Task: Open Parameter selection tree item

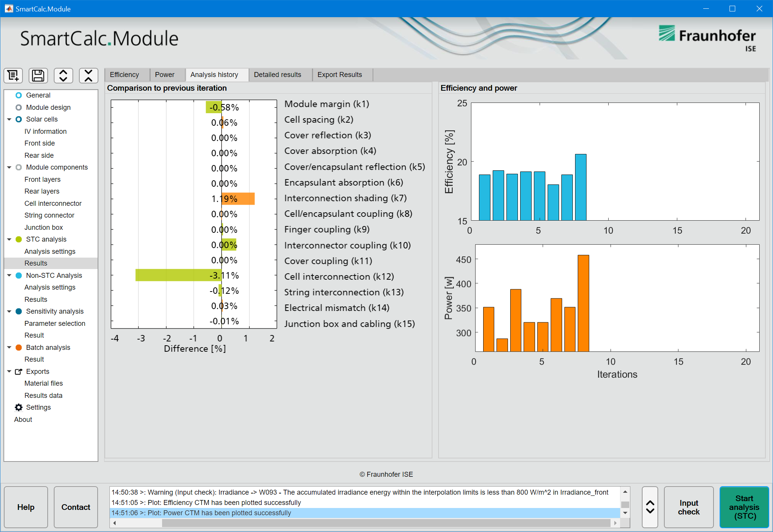Action: (x=55, y=324)
